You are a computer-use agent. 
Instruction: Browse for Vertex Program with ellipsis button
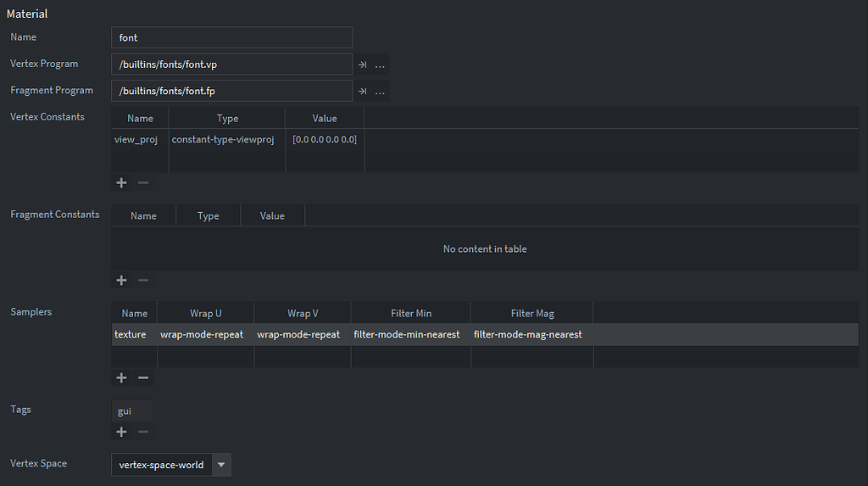click(x=380, y=64)
